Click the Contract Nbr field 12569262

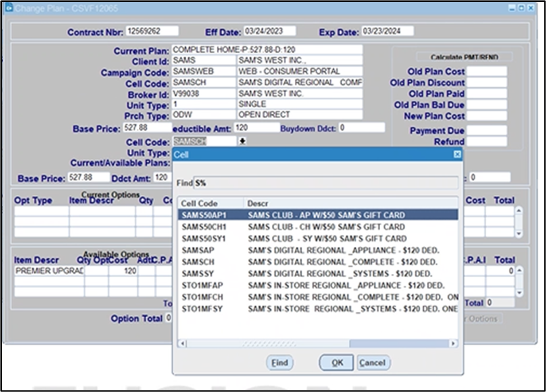coord(152,31)
